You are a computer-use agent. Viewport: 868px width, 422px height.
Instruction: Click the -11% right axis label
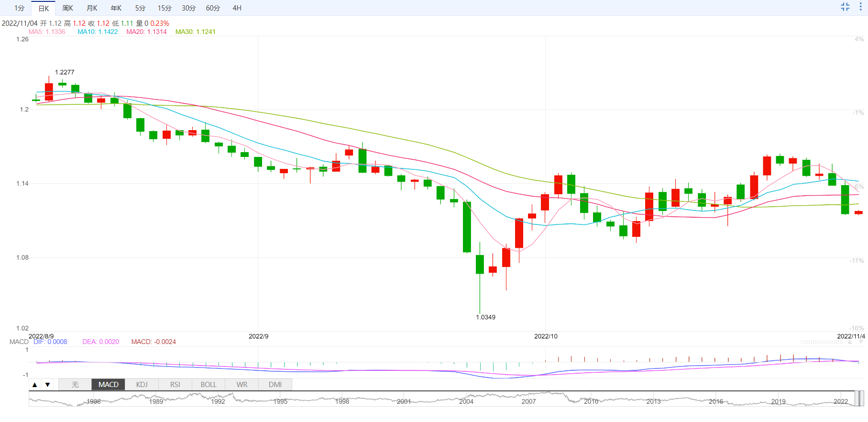[x=857, y=261]
